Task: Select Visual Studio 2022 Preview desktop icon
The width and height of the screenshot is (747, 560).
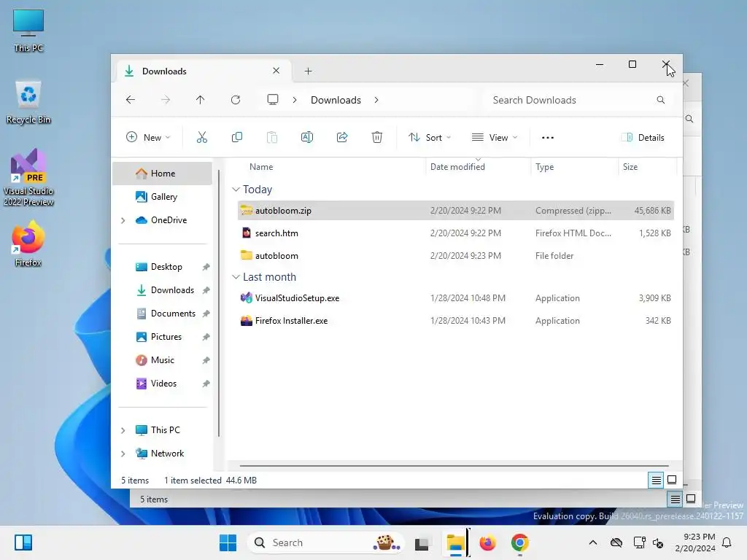Action: [28, 177]
